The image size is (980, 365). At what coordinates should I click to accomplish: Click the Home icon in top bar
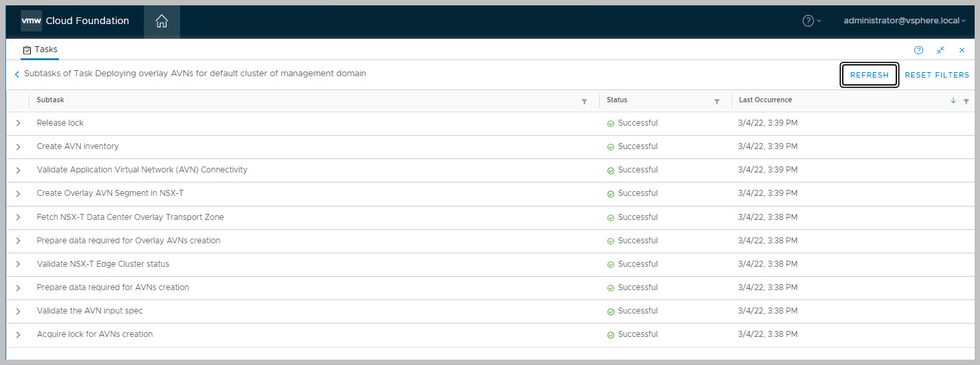[161, 21]
